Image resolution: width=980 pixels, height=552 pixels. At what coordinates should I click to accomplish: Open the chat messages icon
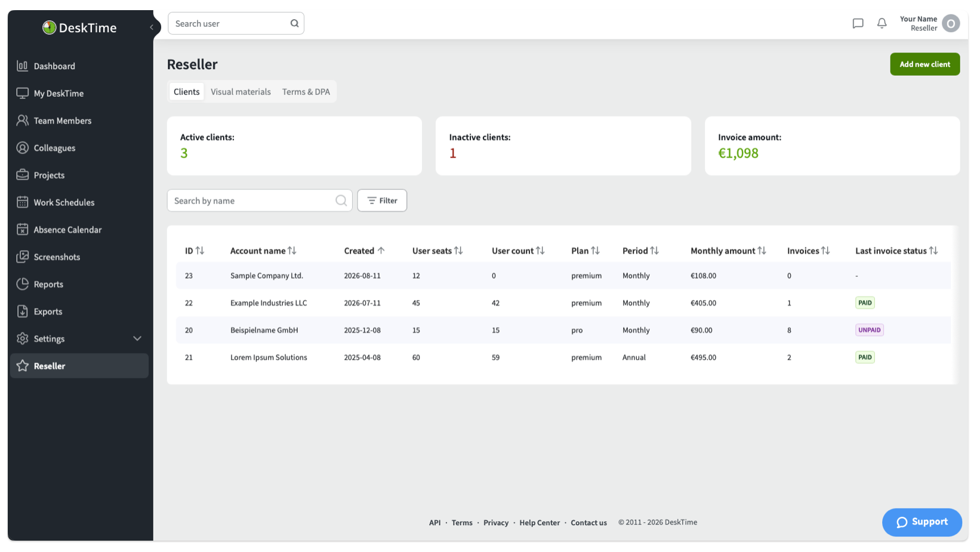858,23
